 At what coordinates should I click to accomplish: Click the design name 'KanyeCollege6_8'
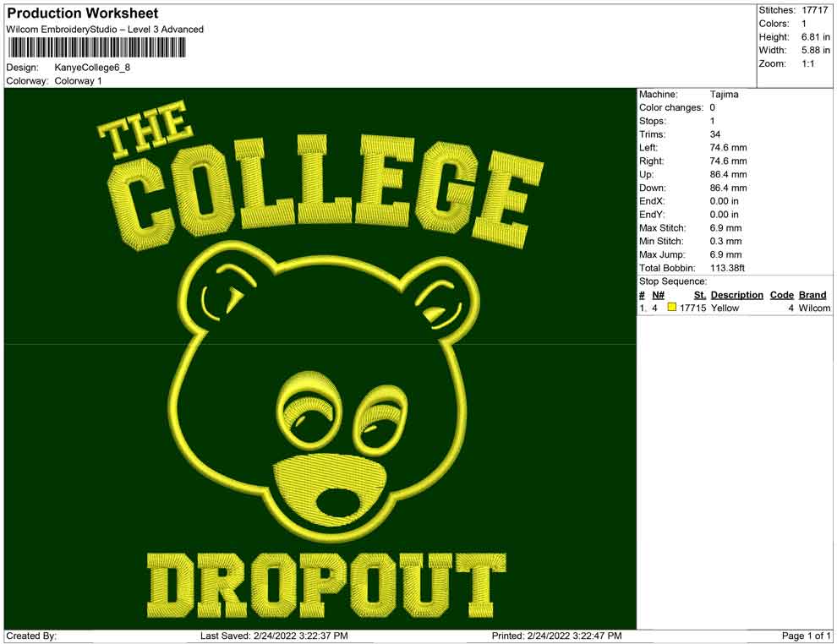(92, 68)
